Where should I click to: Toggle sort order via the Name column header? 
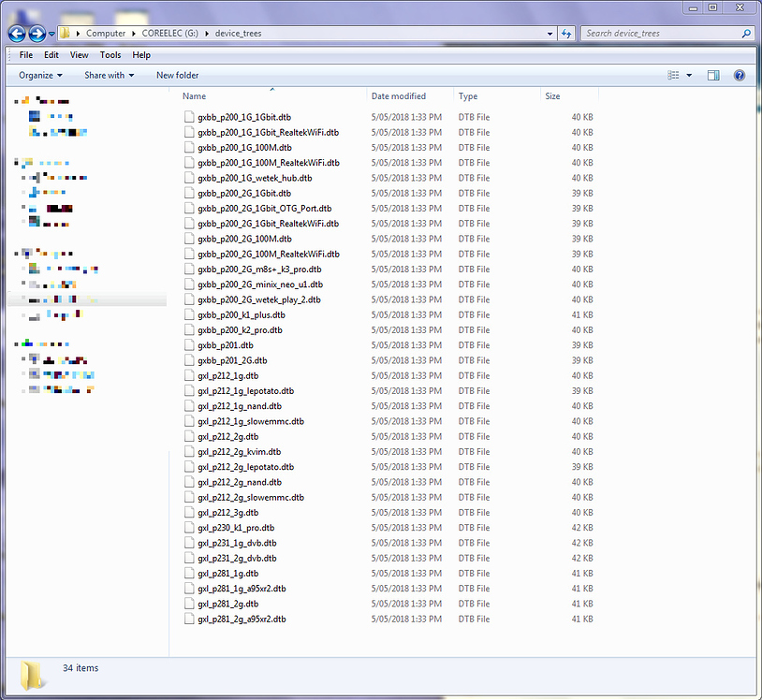194,95
